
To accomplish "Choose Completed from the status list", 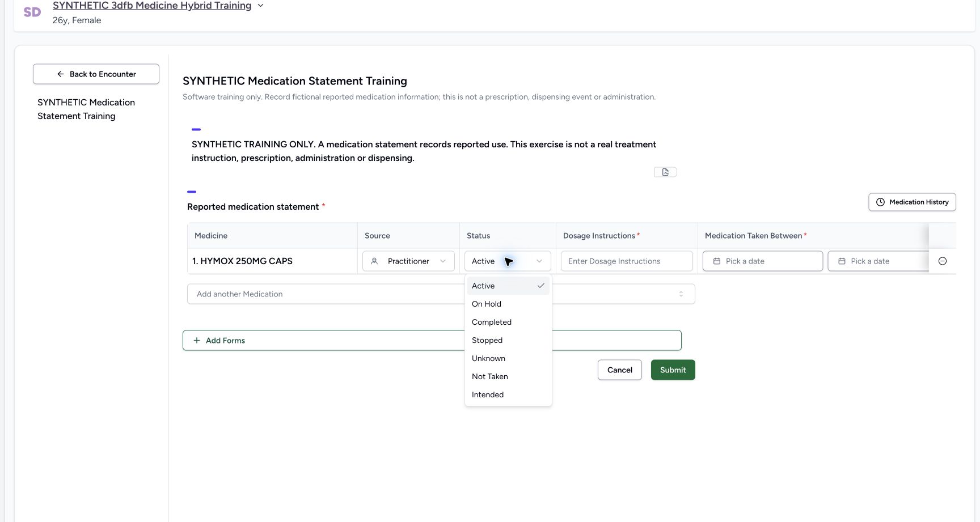I will [508, 322].
